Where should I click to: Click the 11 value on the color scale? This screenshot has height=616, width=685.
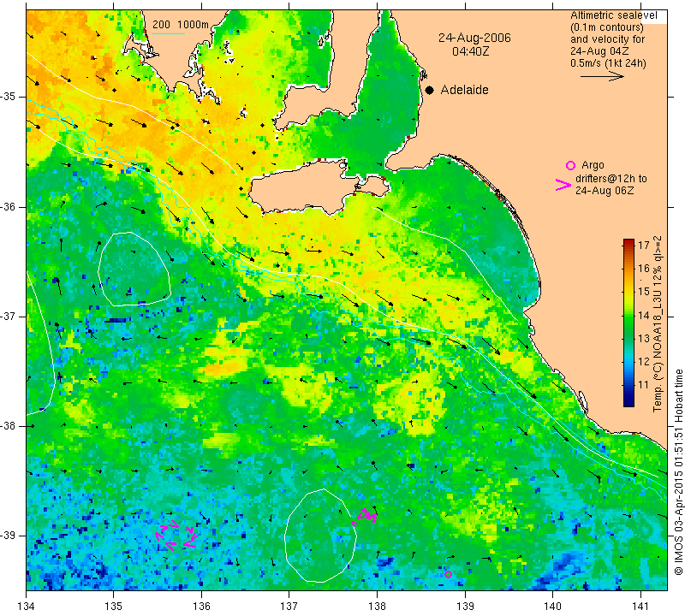(644, 385)
